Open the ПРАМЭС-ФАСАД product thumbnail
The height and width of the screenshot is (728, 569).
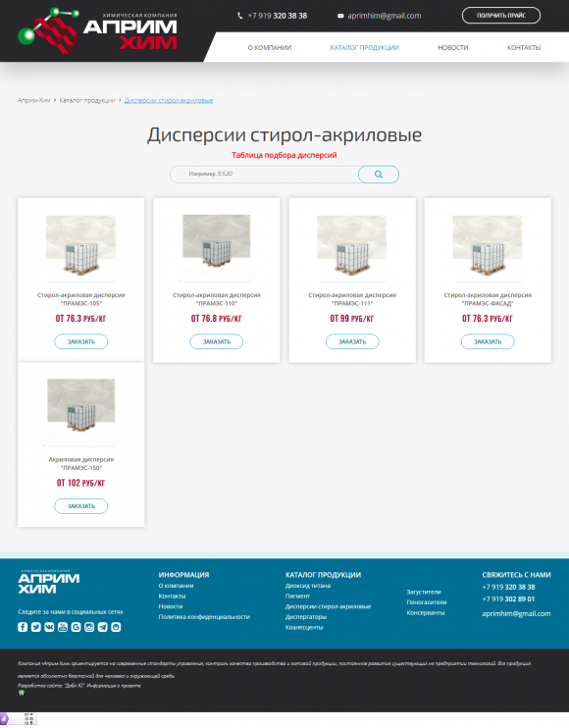[488, 244]
